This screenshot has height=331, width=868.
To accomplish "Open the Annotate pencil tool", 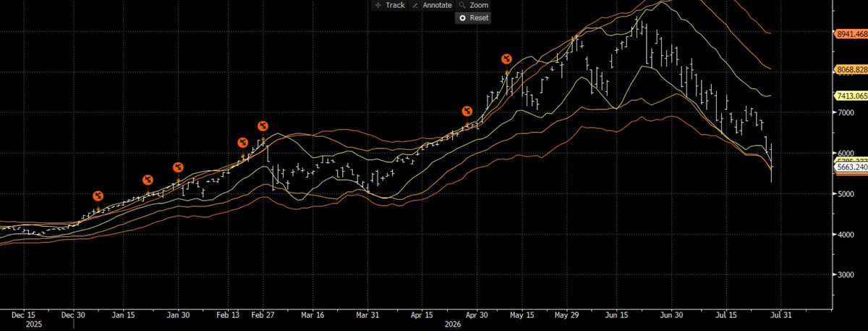I will [431, 5].
